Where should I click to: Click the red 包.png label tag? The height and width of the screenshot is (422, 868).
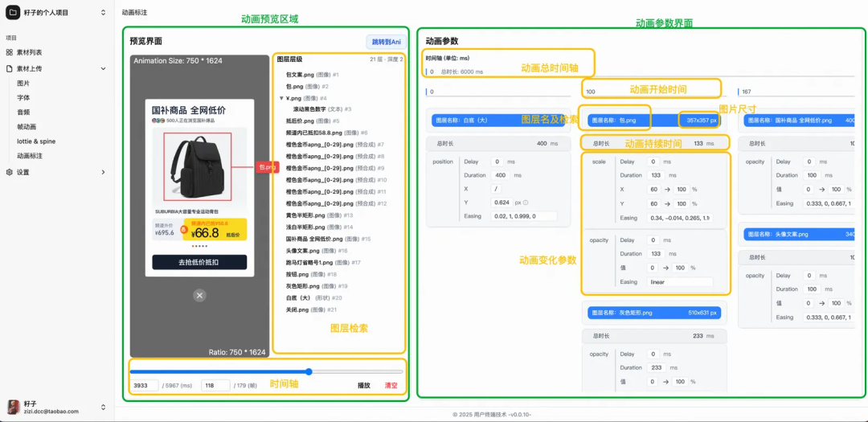(268, 166)
